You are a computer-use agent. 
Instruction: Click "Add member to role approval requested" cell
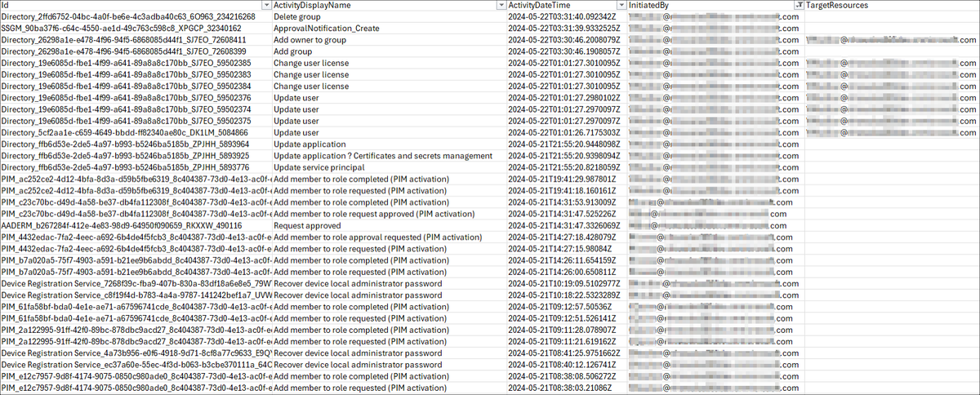tap(389, 237)
